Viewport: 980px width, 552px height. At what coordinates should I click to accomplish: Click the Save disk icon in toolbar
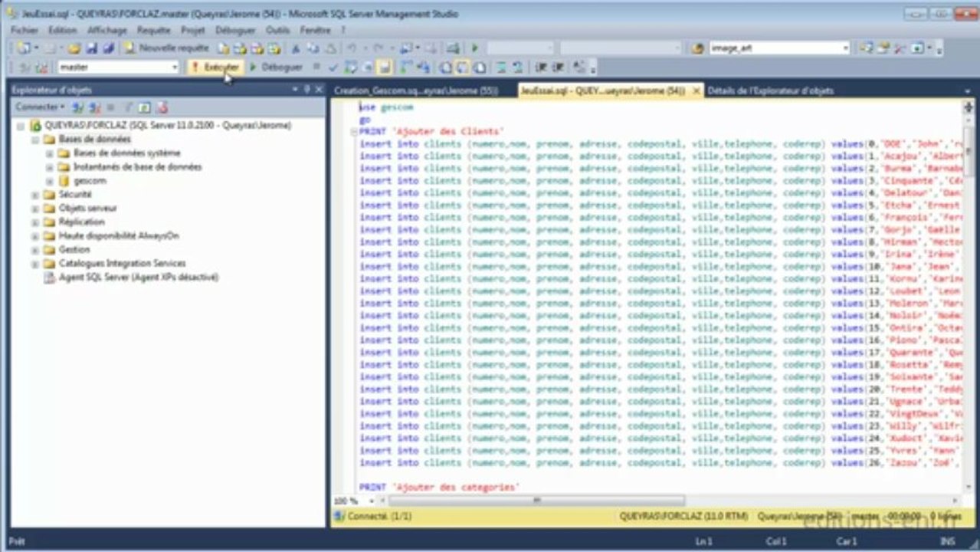pyautogui.click(x=91, y=48)
